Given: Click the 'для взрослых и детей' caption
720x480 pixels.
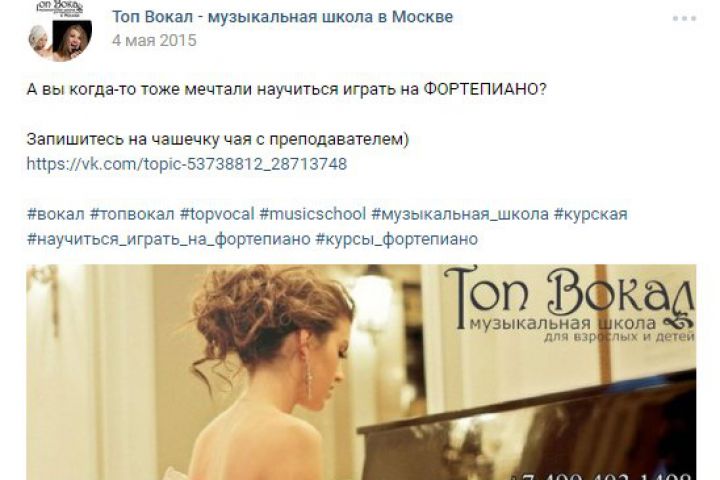Looking at the screenshot, I should point(619,337).
